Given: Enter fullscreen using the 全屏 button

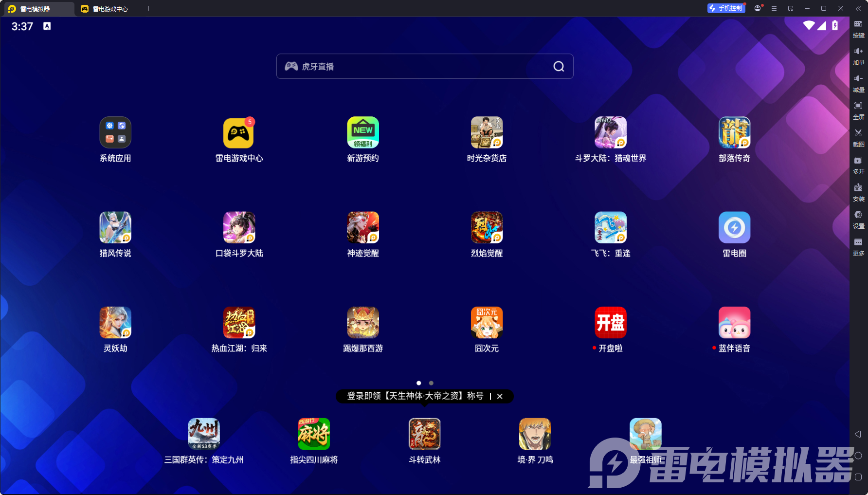Looking at the screenshot, I should tap(858, 110).
